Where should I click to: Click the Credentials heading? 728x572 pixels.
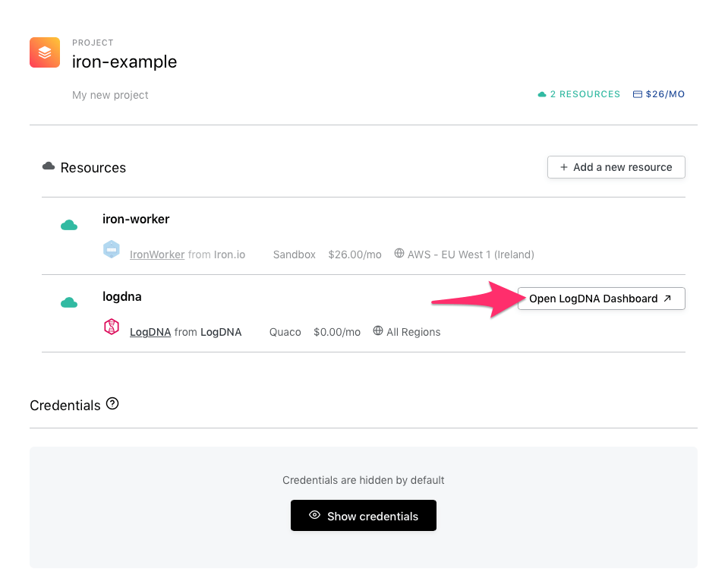point(65,406)
